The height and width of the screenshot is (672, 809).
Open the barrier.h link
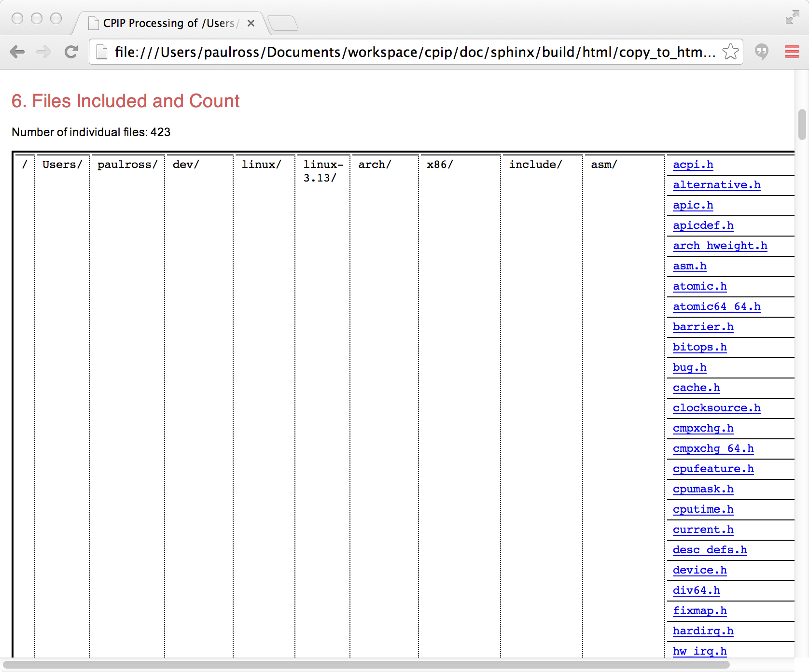(703, 327)
